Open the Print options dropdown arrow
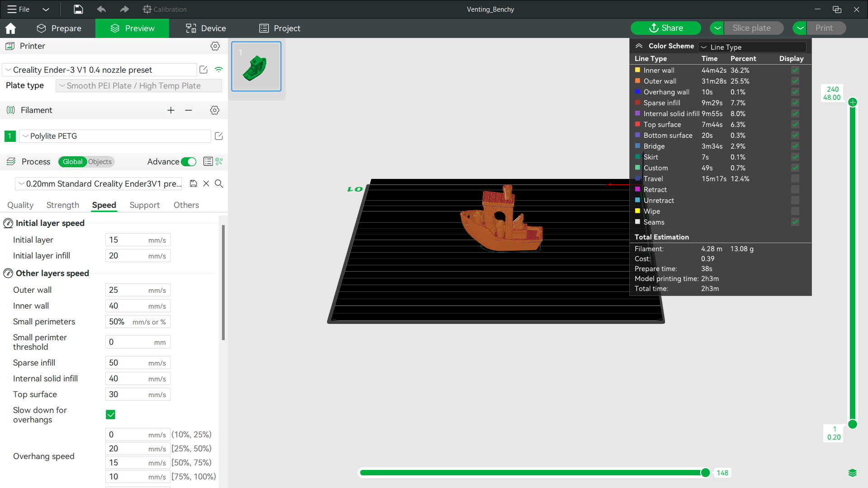The width and height of the screenshot is (868, 488). (x=800, y=28)
